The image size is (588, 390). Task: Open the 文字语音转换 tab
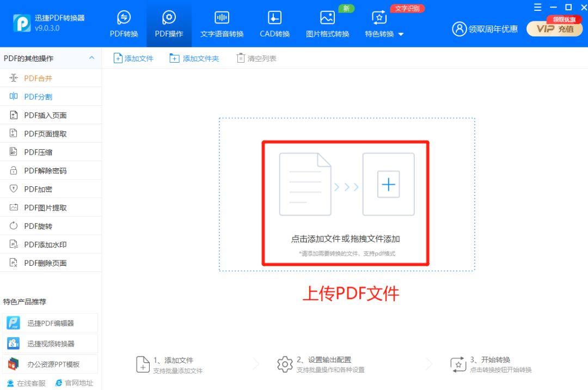[222, 25]
